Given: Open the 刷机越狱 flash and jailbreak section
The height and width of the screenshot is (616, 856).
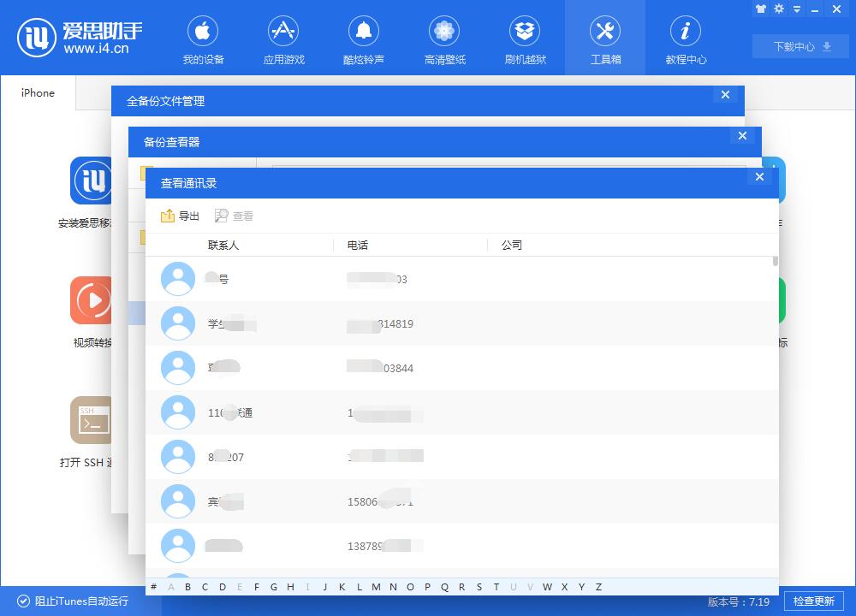Looking at the screenshot, I should pos(525,40).
